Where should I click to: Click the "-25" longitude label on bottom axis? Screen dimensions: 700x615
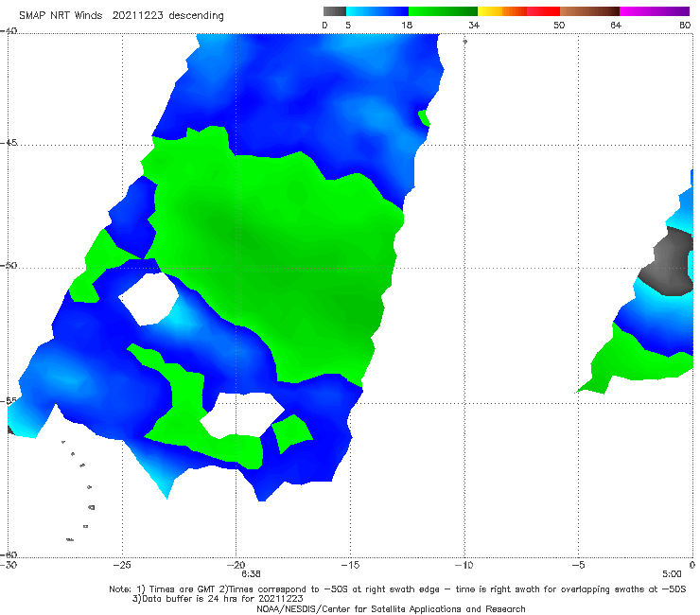coord(122,565)
